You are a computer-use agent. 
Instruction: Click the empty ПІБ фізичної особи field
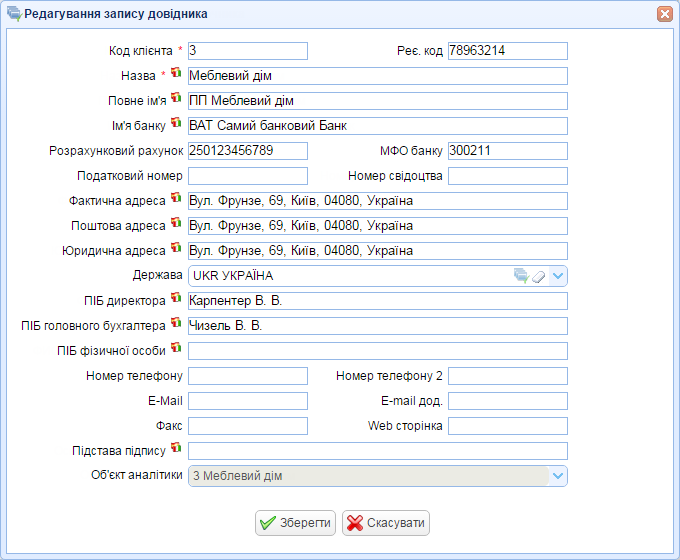378,351
